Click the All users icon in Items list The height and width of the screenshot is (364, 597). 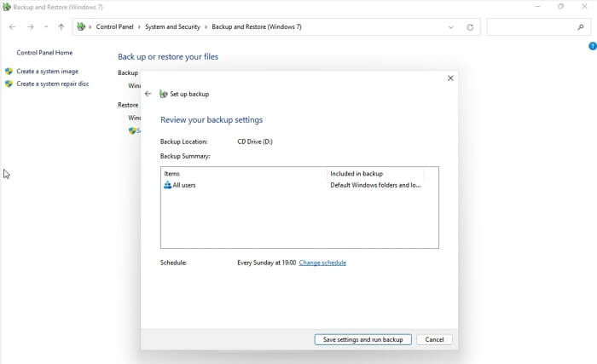point(167,185)
